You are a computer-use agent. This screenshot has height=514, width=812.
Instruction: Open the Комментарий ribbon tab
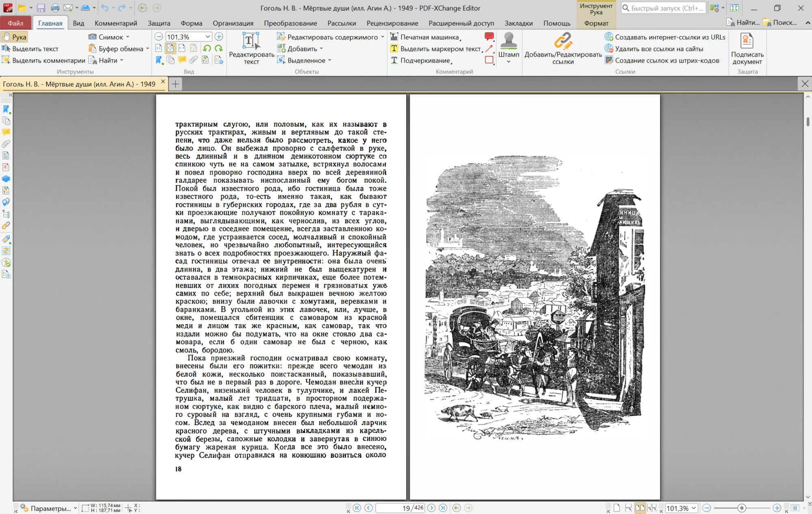116,23
